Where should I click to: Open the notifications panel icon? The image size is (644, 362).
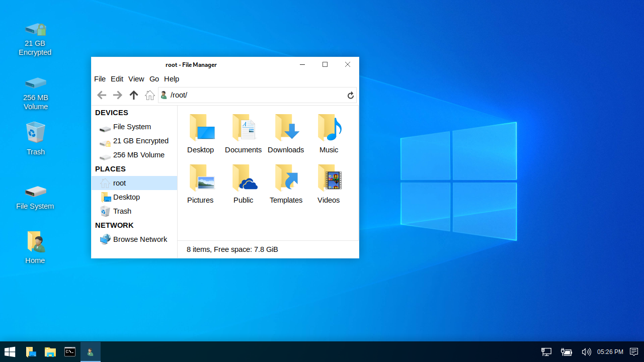pos(634,352)
